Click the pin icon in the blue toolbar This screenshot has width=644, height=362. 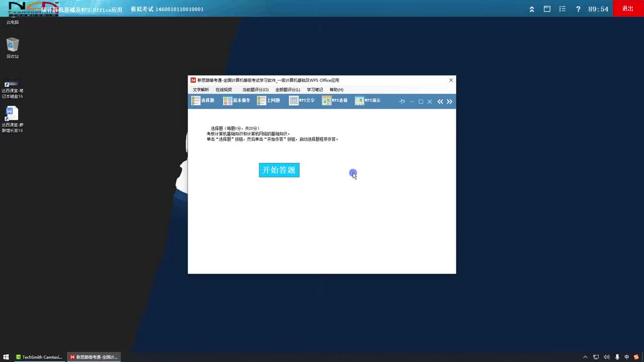(x=401, y=102)
